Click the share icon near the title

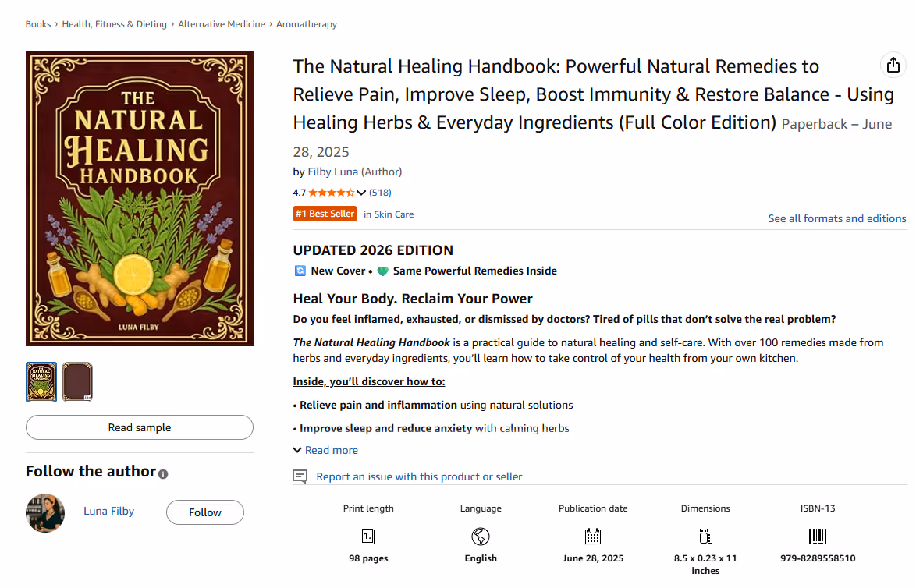coord(893,66)
